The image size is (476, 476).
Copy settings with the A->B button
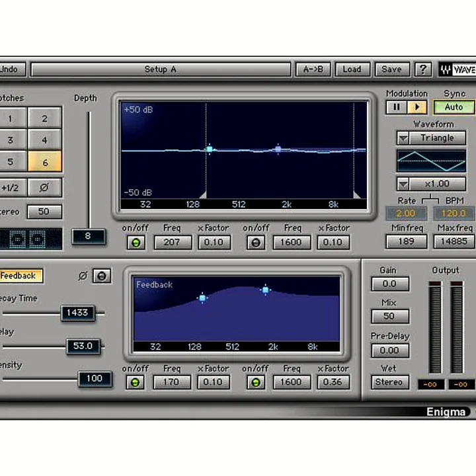coord(313,69)
